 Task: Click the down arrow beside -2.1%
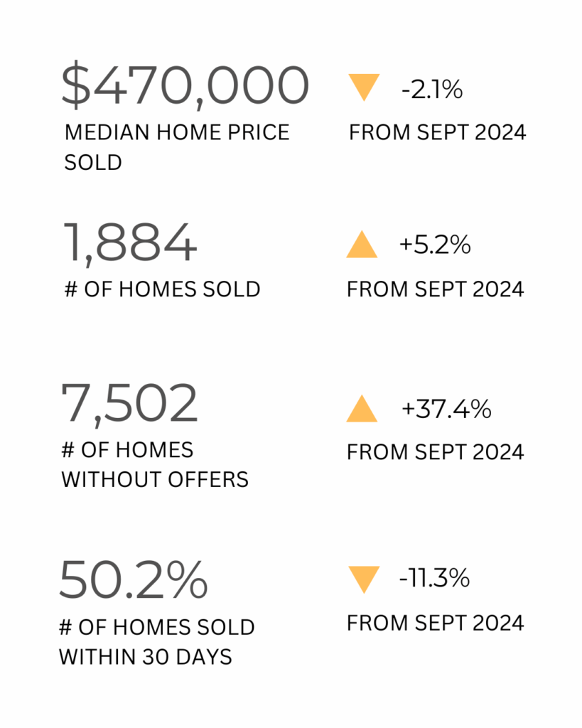(x=365, y=87)
